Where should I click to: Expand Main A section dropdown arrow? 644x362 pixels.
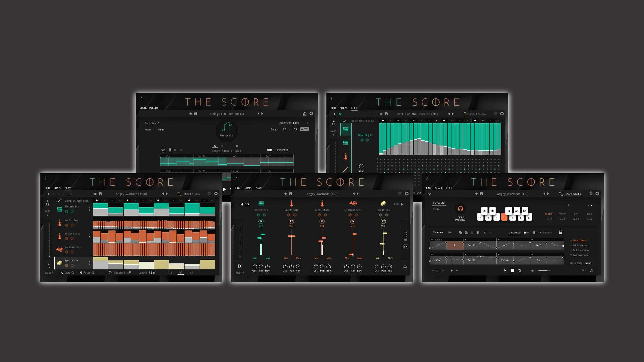click(x=432, y=240)
